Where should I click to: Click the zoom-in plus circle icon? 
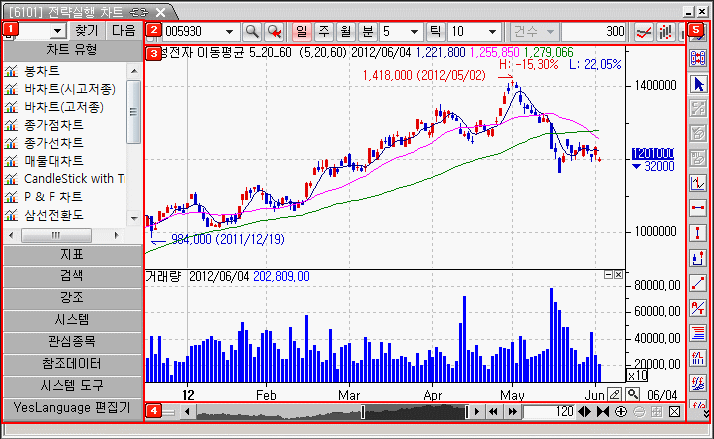click(x=621, y=412)
